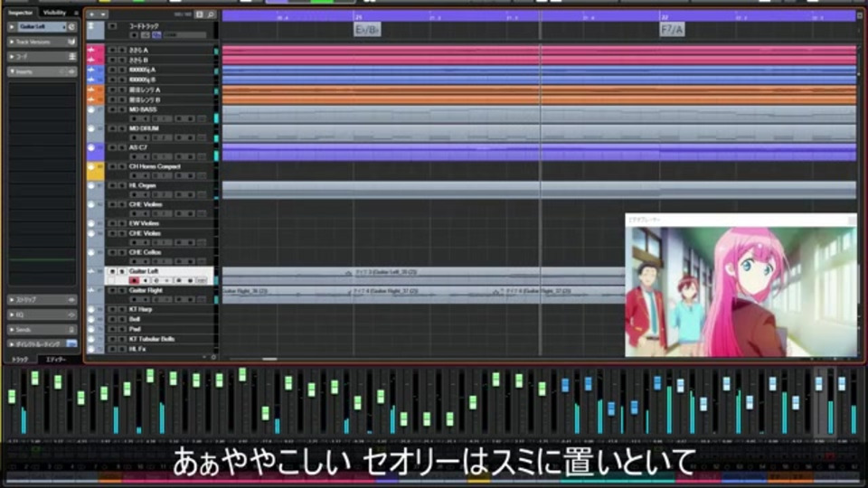Switch to the Visibility tab
868x488 pixels.
(x=54, y=13)
